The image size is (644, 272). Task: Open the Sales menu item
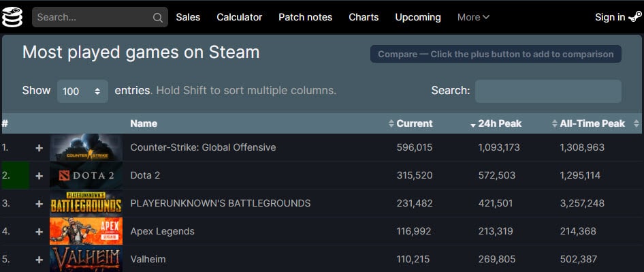coord(188,17)
